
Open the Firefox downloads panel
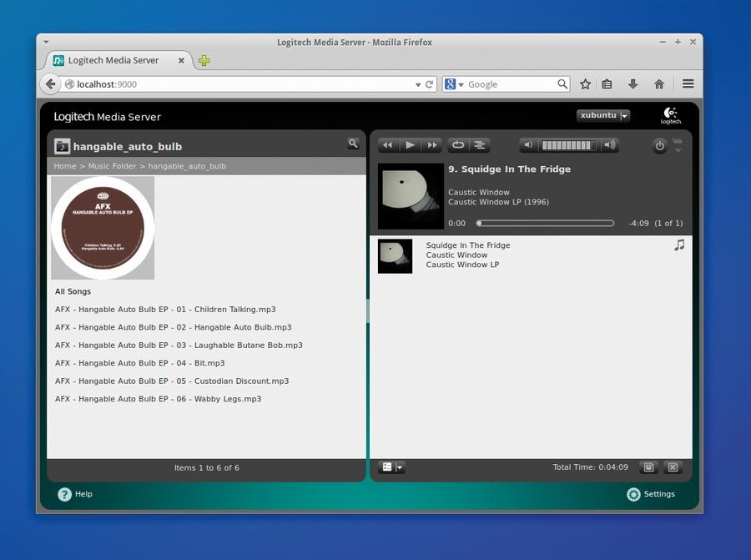point(633,84)
